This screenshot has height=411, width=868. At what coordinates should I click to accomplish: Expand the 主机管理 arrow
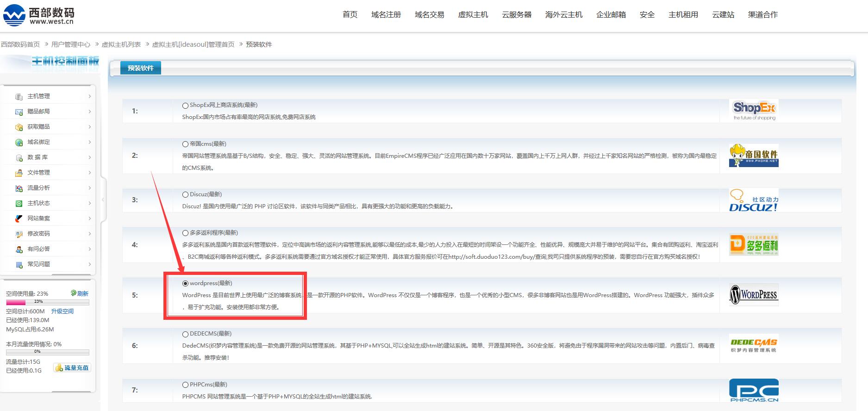coord(89,96)
